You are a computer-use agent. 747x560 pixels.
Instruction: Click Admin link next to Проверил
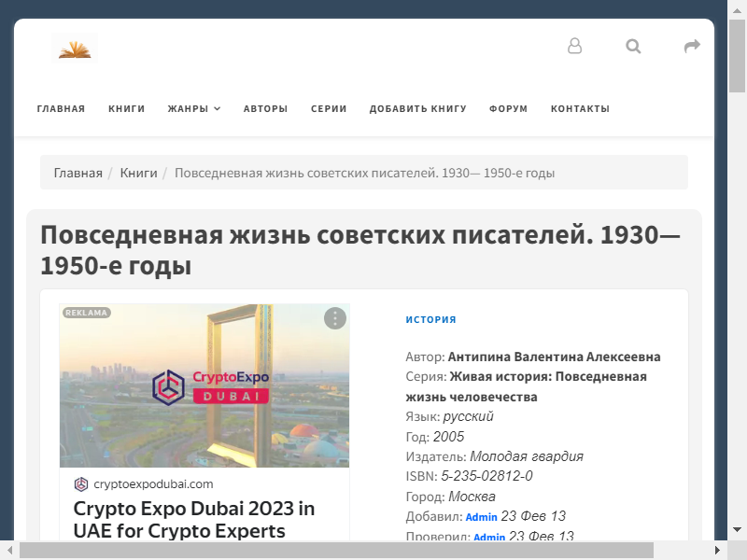pos(489,537)
